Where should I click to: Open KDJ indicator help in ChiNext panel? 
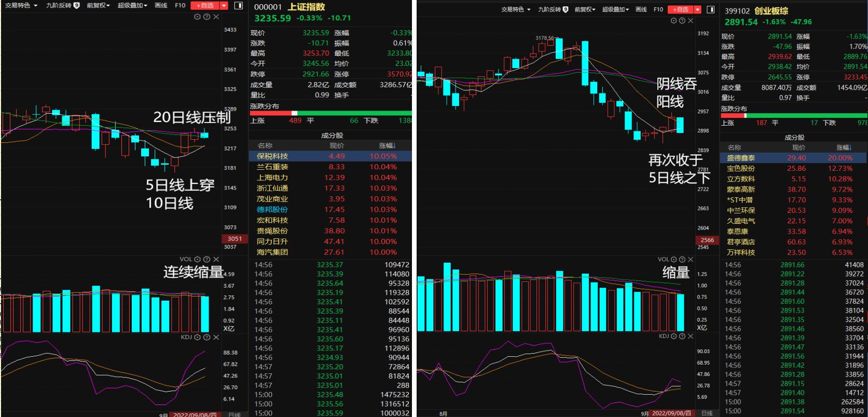[x=682, y=336]
